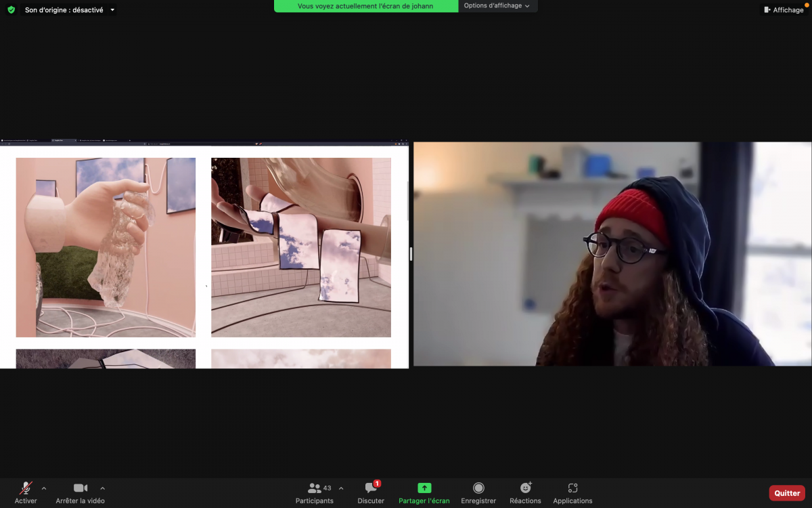Expand video options chevron beside camera
The image size is (812, 508).
[102, 488]
